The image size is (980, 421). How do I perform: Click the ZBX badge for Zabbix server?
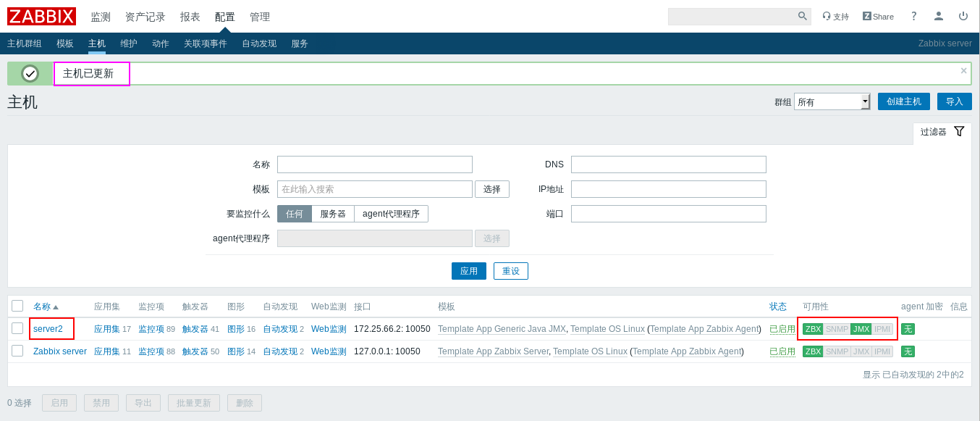(x=813, y=351)
